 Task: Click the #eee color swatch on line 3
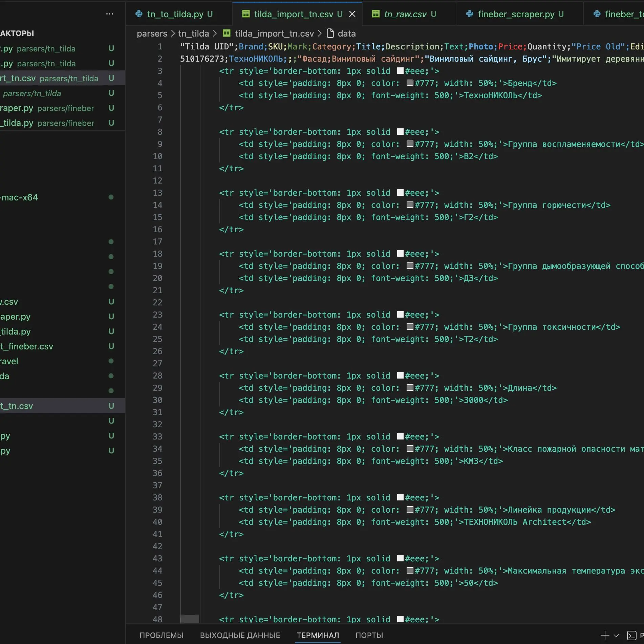click(400, 71)
